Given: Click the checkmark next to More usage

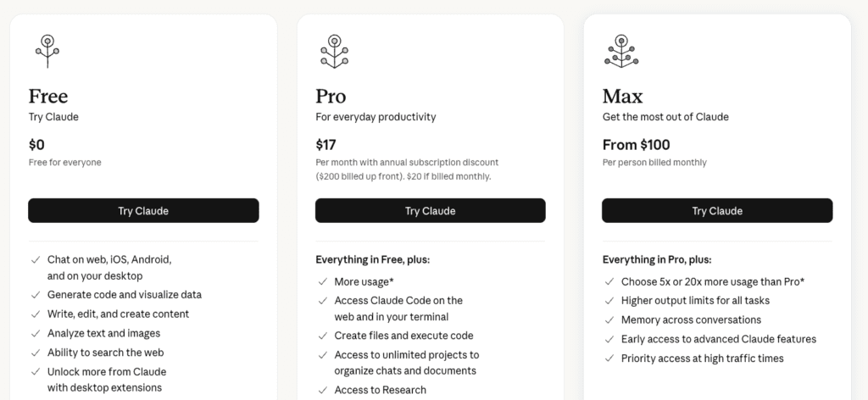Looking at the screenshot, I should pyautogui.click(x=322, y=281).
